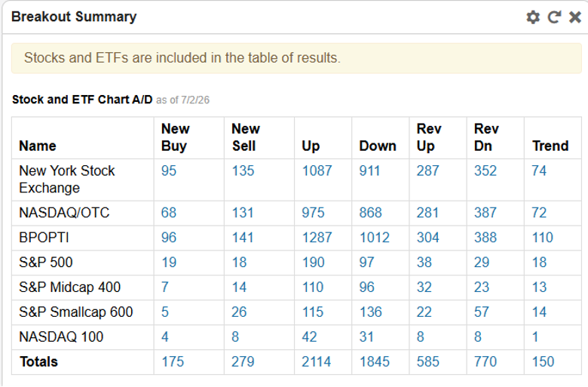The width and height of the screenshot is (588, 387).
Task: Open S&P 500 Rev Dn 29
Action: (482, 263)
